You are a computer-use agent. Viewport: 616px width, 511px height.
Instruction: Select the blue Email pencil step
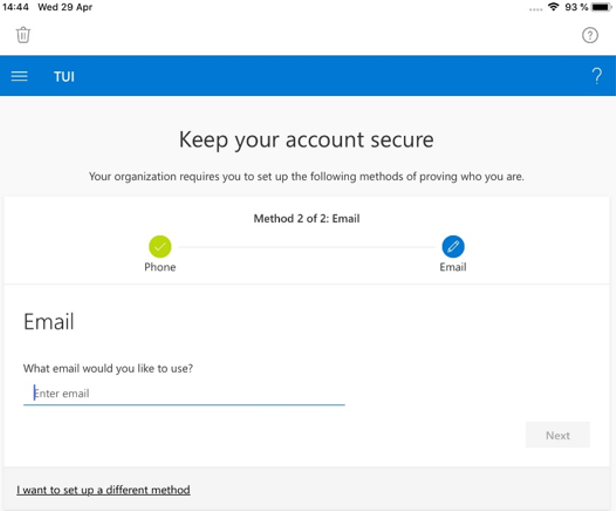[453, 247]
